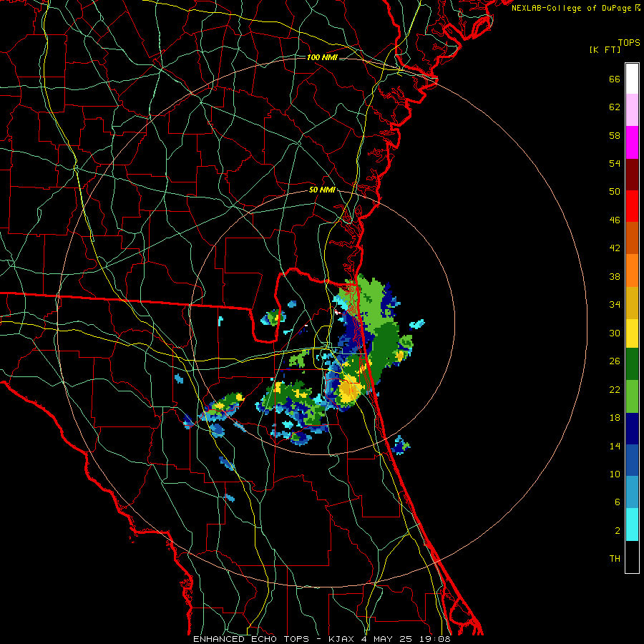Click the legend value 46
Image resolution: width=644 pixels, height=644 pixels.
(615, 220)
